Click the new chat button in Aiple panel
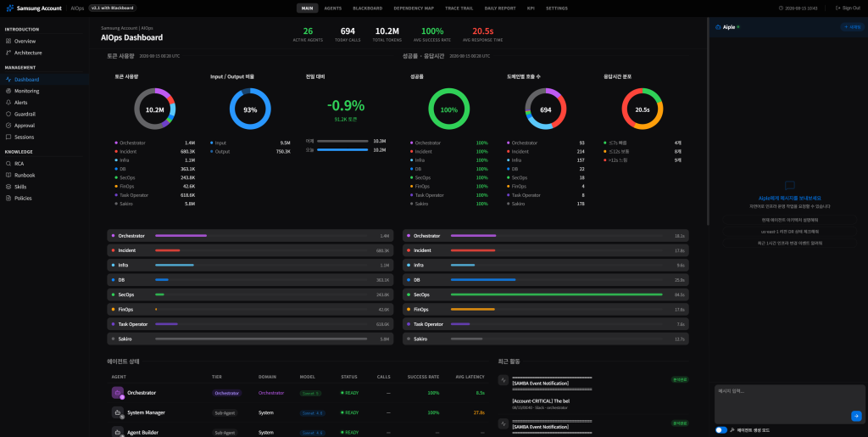 tap(851, 26)
